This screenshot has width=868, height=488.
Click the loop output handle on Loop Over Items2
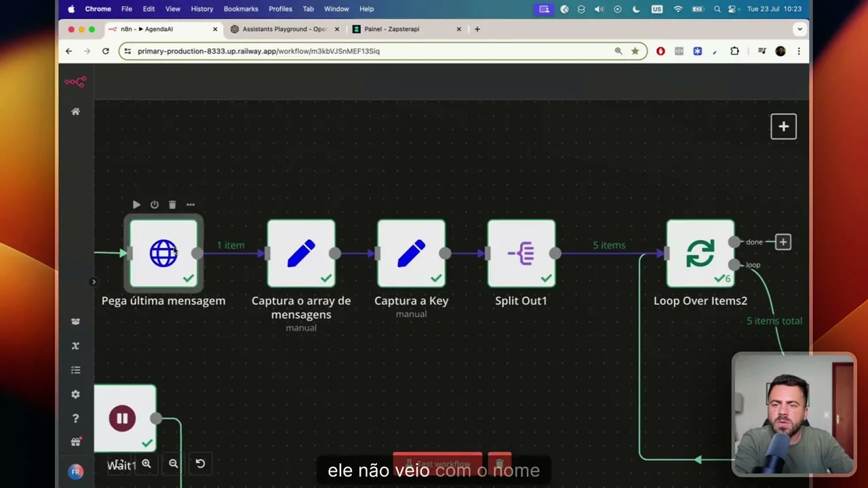[734, 265]
